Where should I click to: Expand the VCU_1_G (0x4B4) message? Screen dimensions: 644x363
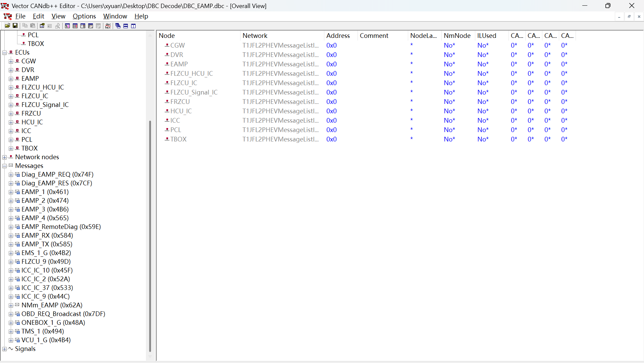pos(11,340)
